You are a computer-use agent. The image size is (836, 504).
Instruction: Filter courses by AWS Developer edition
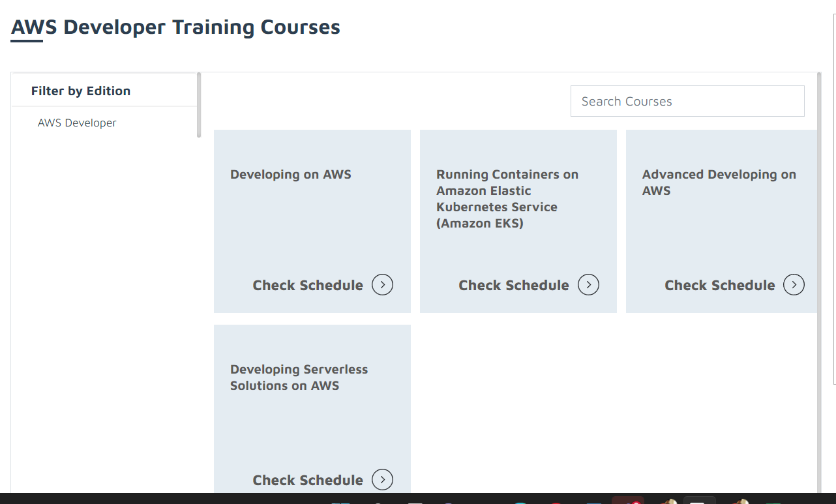tap(77, 123)
